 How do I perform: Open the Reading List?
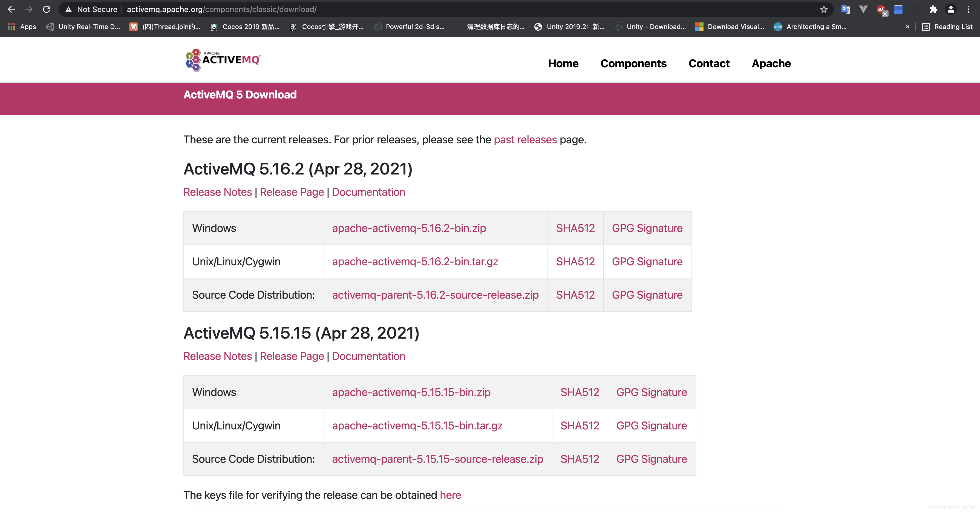tap(947, 27)
